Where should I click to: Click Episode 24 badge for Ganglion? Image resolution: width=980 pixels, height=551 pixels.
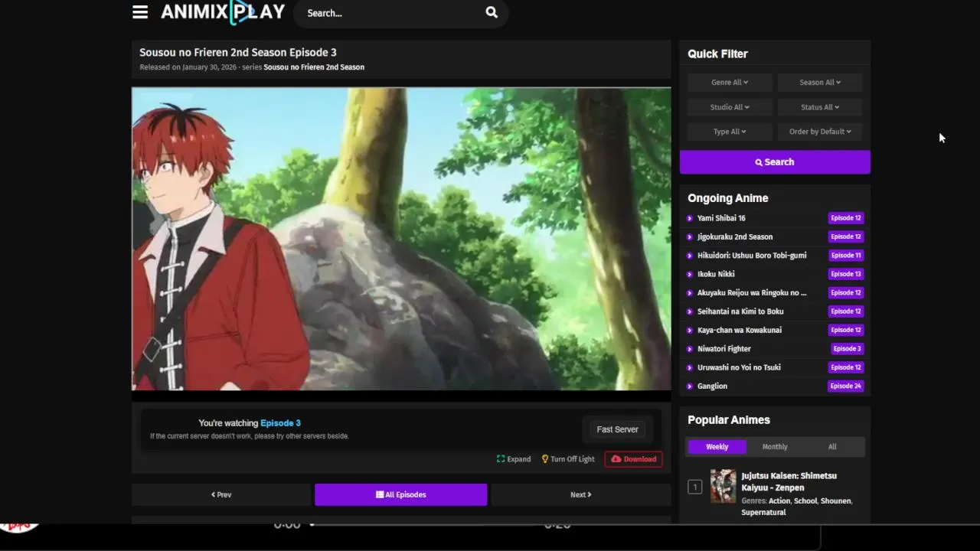click(x=846, y=386)
